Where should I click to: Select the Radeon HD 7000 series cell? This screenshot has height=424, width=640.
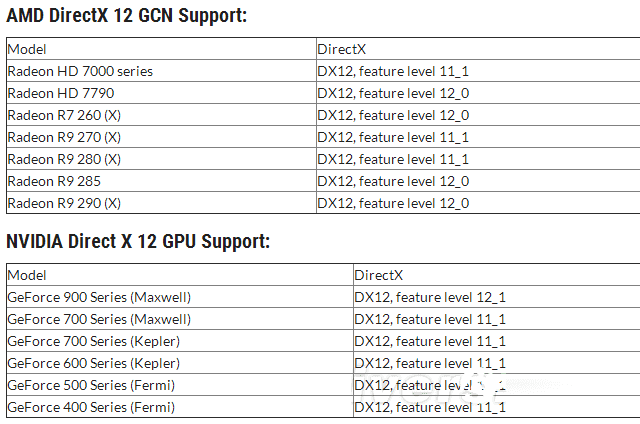(x=80, y=71)
